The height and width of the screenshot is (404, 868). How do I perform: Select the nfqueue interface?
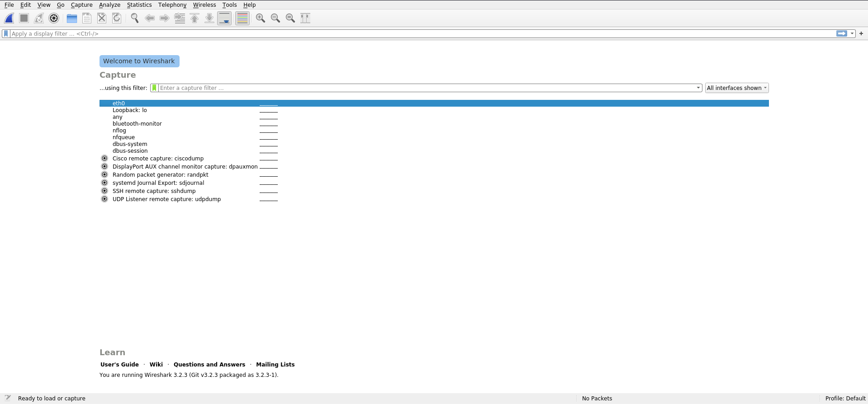pyautogui.click(x=434, y=137)
